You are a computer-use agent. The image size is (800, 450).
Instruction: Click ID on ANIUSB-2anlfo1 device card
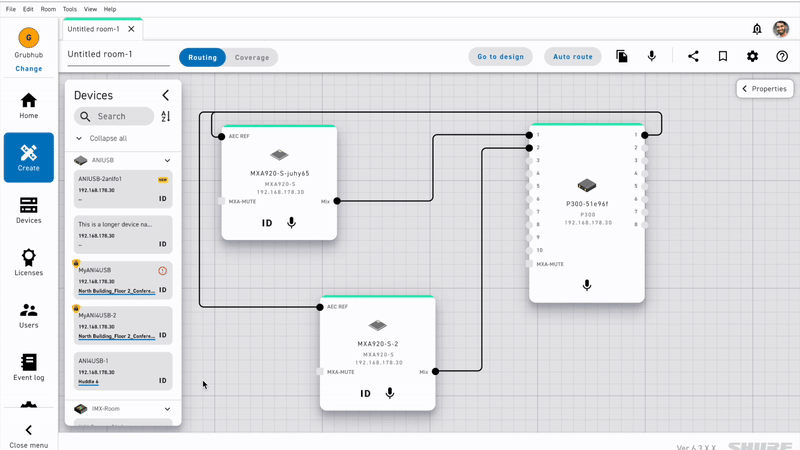163,198
